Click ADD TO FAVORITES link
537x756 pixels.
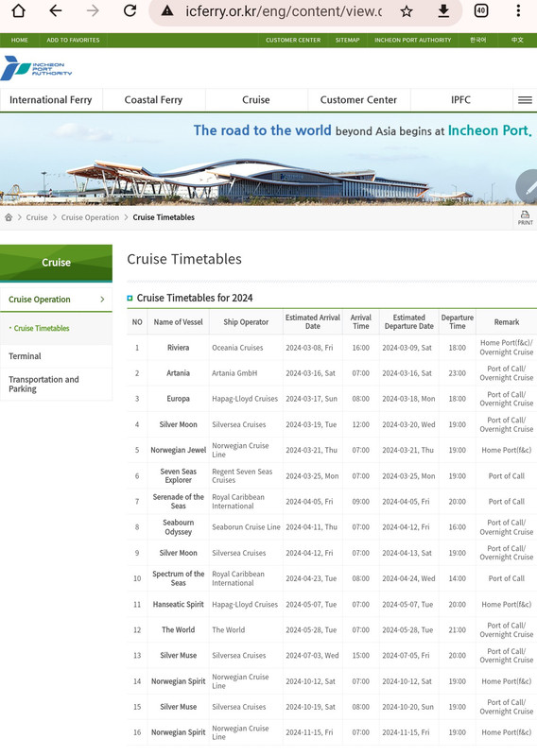[73, 40]
